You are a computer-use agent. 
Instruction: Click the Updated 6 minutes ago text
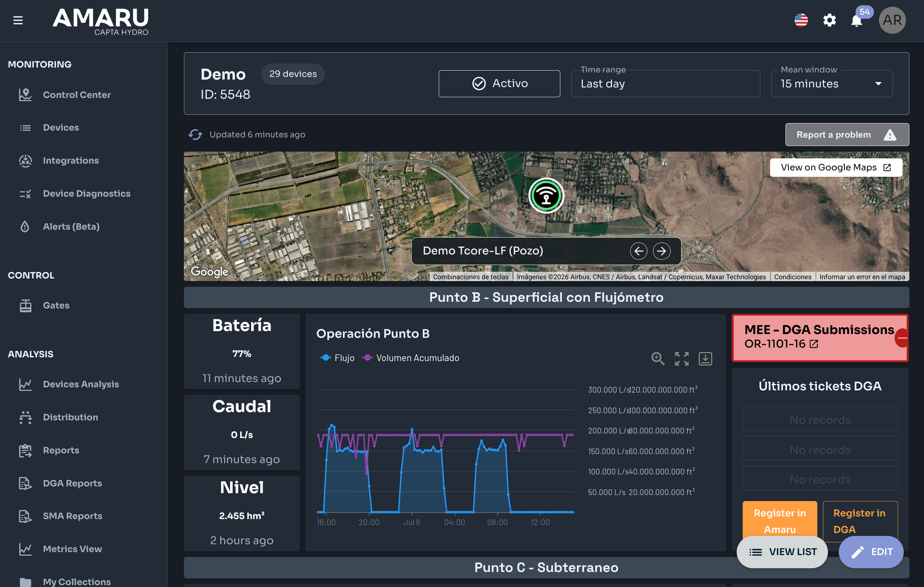(257, 135)
